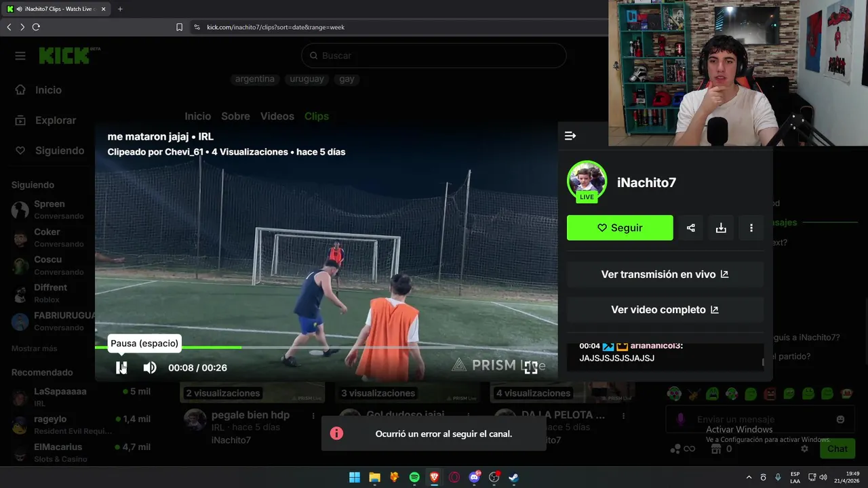Image resolution: width=868 pixels, height=488 pixels.
Task: Reload the page in the browser
Action: click(x=36, y=27)
